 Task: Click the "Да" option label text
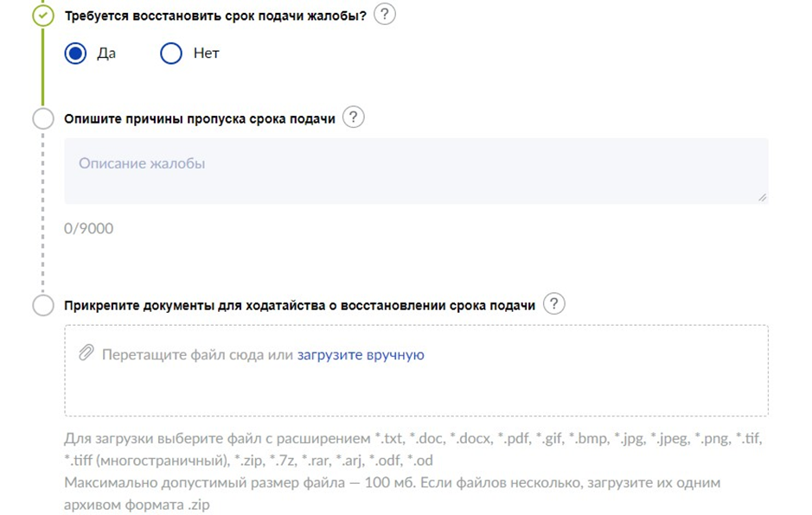coord(106,54)
